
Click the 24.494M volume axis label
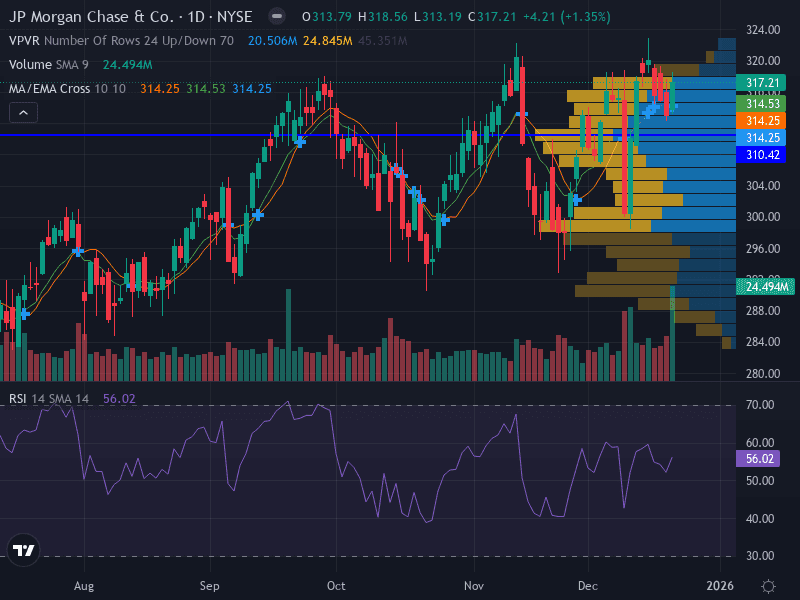[x=765, y=287]
